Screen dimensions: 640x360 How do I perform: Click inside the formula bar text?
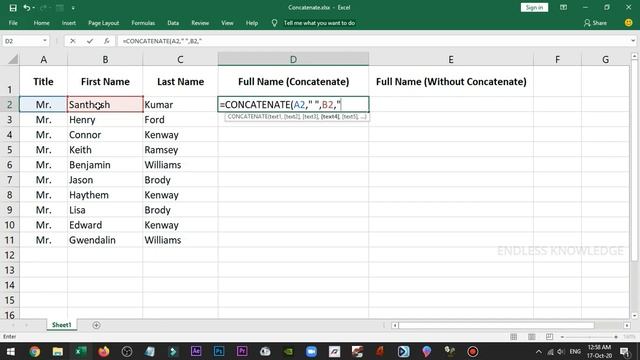162,41
